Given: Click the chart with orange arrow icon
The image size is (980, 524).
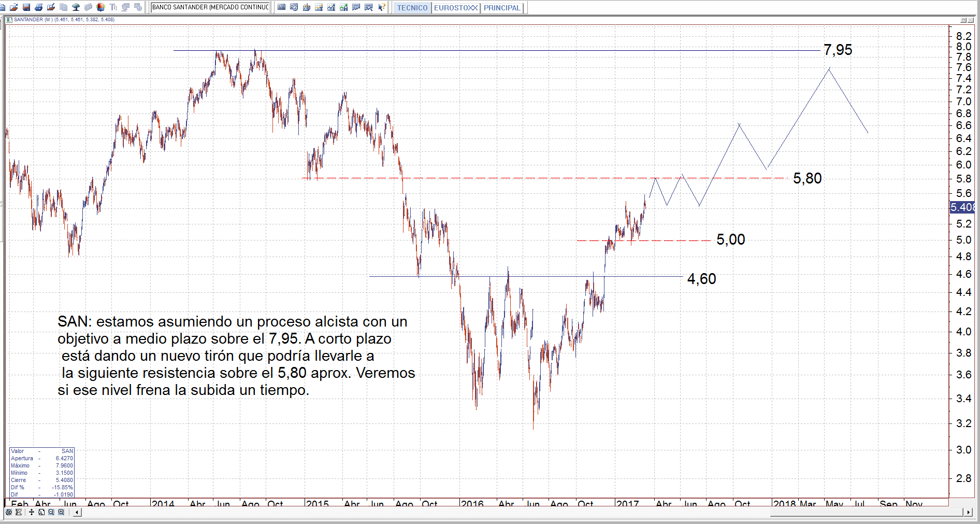Looking at the screenshot, I should (x=319, y=7).
